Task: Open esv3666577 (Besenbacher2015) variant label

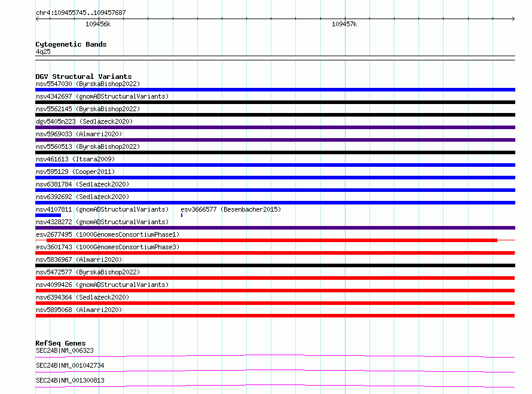Action: pyautogui.click(x=231, y=209)
